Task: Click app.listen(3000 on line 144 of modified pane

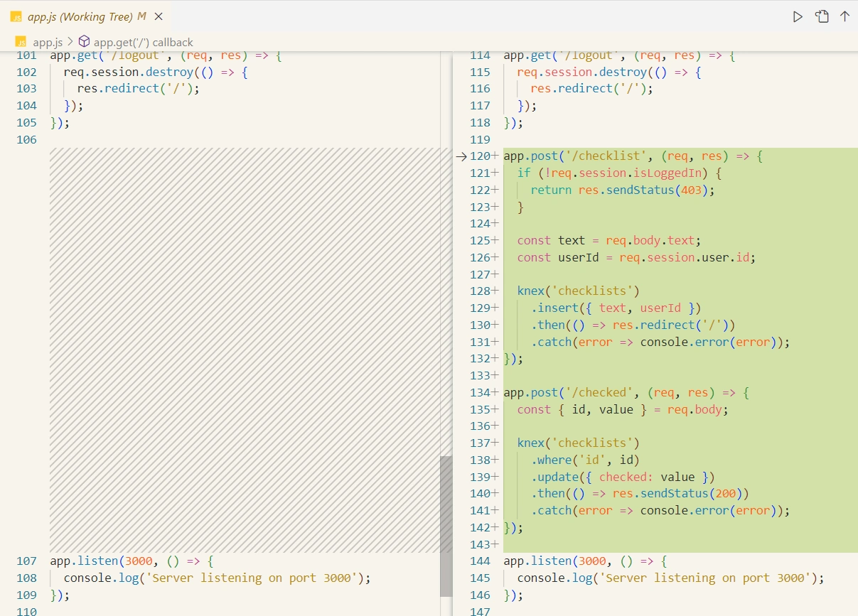Action: tap(555, 561)
